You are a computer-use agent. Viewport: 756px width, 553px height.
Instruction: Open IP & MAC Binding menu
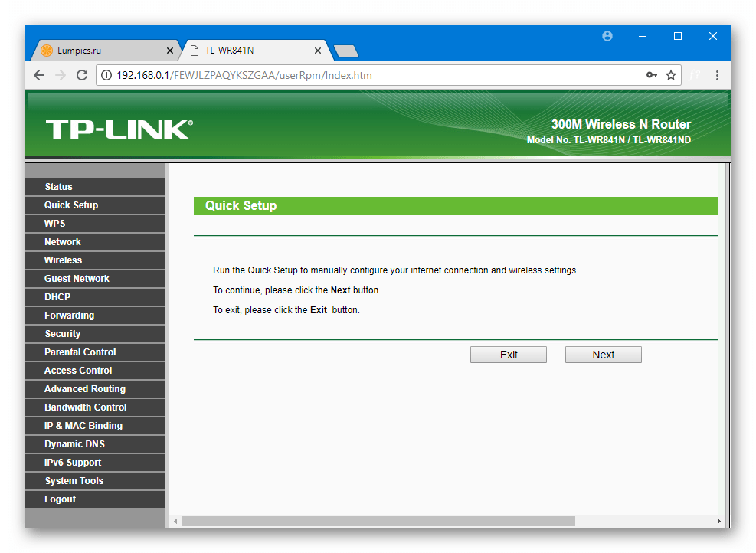(95, 426)
